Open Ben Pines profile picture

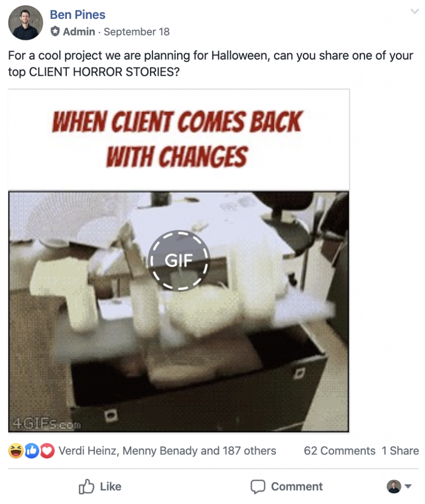click(x=26, y=23)
